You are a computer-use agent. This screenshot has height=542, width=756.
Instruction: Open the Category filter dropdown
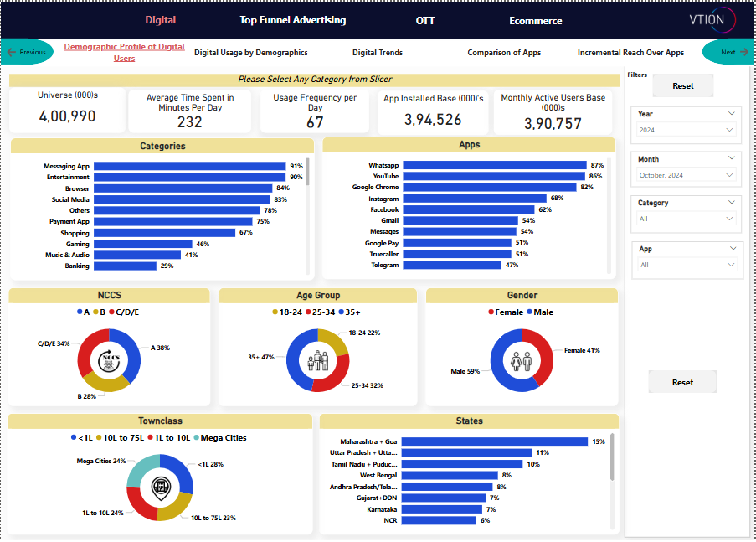click(x=686, y=219)
